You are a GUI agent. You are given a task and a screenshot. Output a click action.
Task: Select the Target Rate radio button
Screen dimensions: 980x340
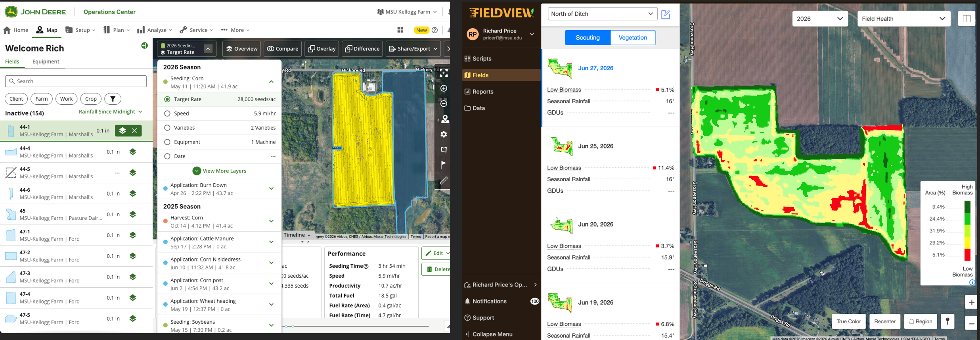tap(167, 99)
